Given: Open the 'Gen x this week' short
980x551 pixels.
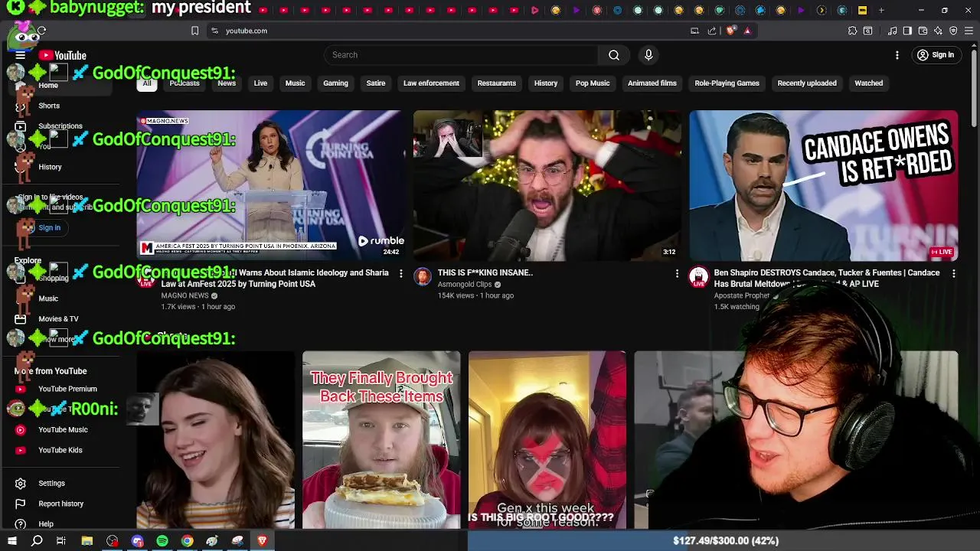Looking at the screenshot, I should [547, 440].
